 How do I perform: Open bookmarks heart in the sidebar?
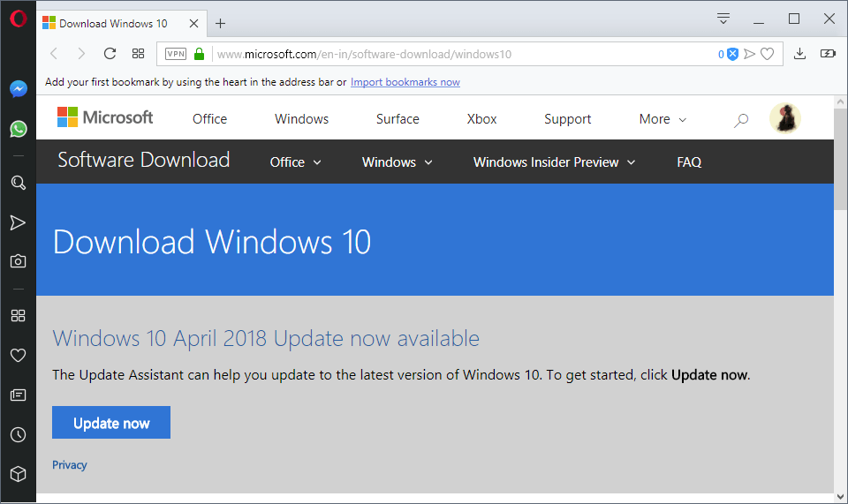19,355
